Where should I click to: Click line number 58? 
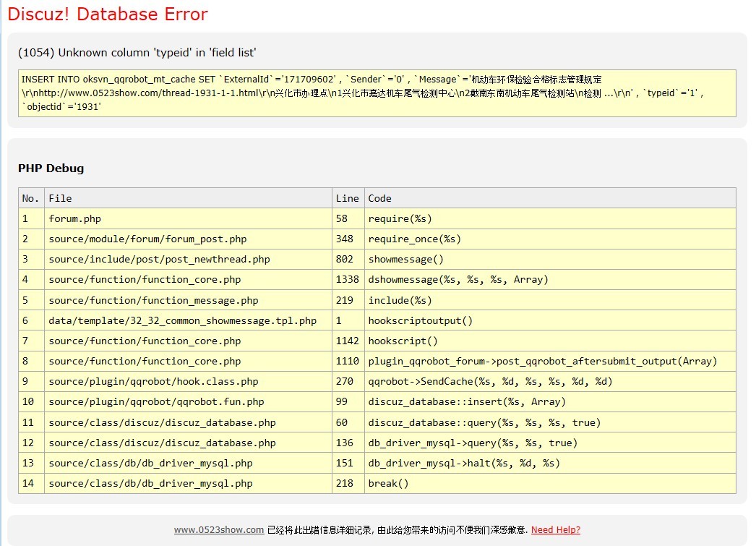coord(348,218)
